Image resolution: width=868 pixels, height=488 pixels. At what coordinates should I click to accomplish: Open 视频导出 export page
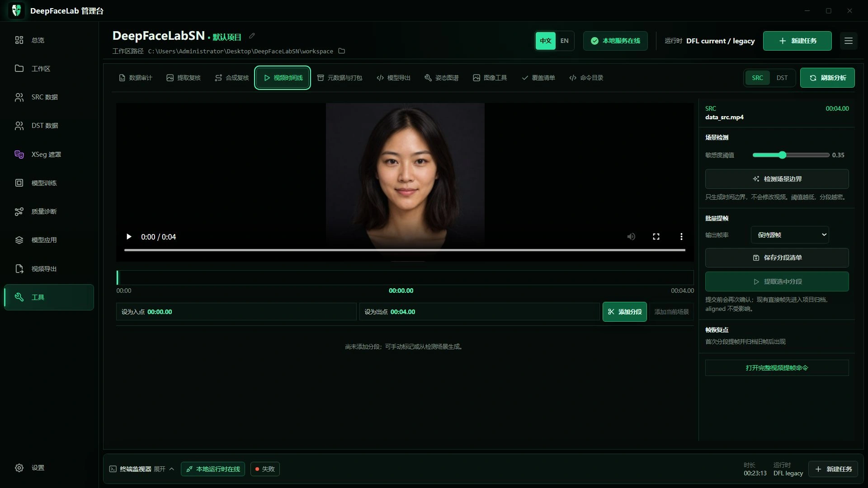[49, 269]
